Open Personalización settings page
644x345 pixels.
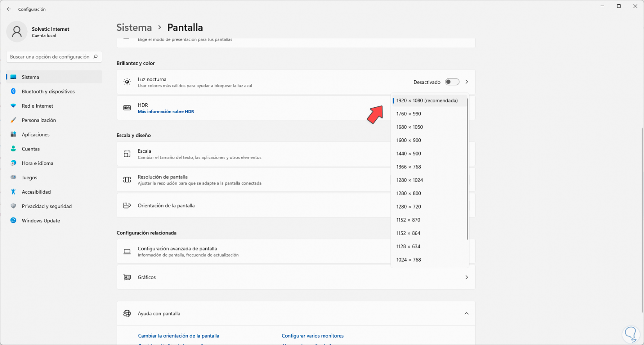tap(39, 120)
